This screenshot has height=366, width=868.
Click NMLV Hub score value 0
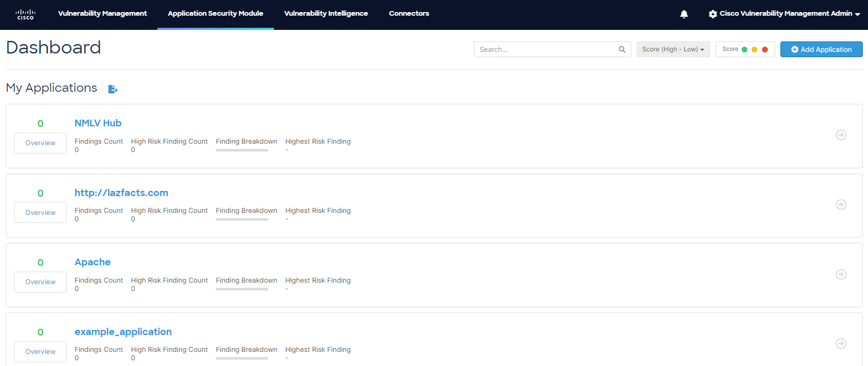[x=40, y=124]
